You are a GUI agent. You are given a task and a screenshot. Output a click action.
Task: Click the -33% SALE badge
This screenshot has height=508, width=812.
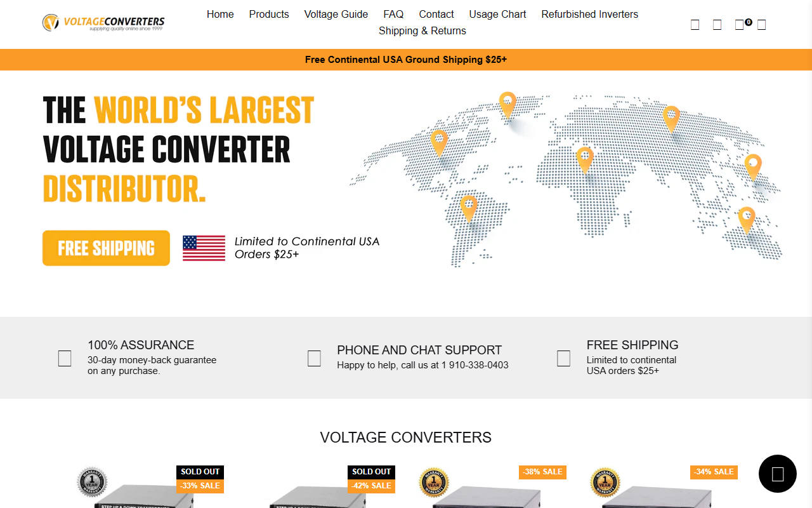200,486
